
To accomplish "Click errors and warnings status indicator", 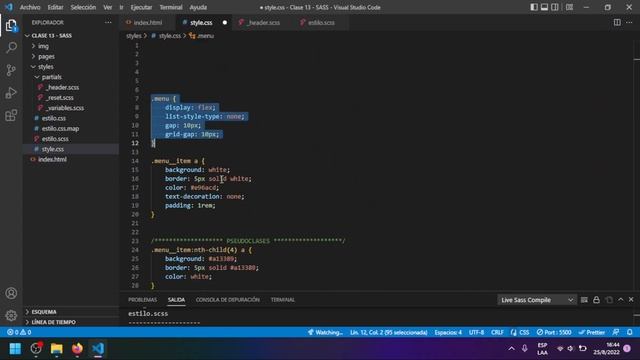I will (x=19, y=332).
